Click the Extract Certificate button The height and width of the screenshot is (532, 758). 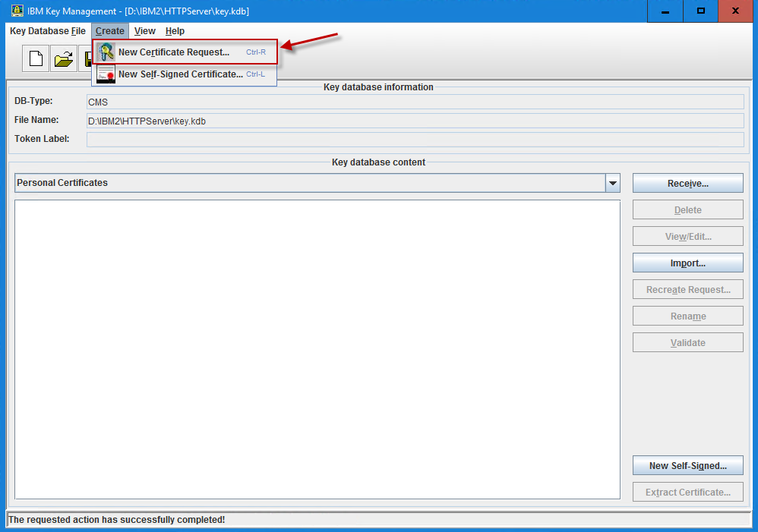click(687, 492)
